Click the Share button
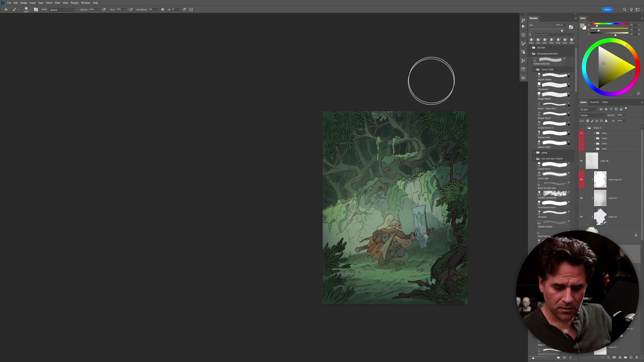644x362 pixels. pyautogui.click(x=607, y=9)
